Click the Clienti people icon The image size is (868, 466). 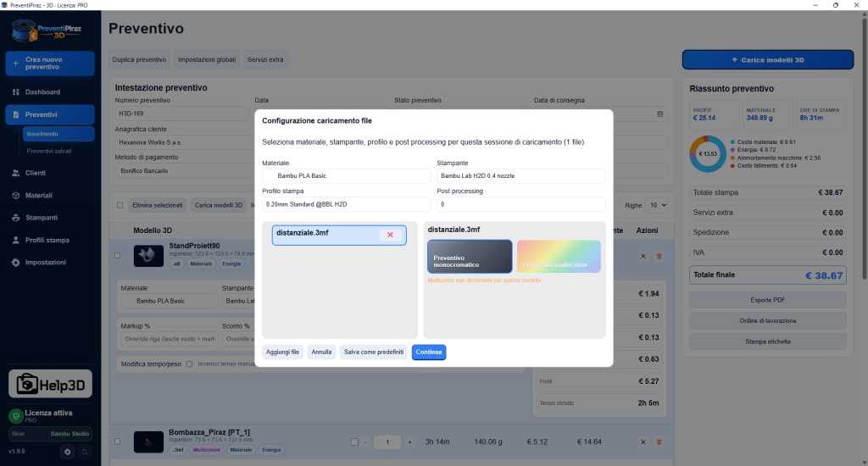click(15, 173)
